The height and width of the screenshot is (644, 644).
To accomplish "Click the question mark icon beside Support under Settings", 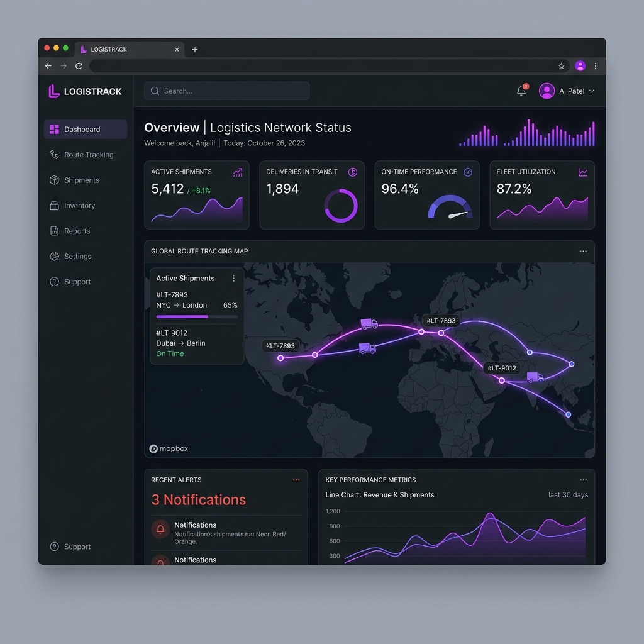I will coord(54,282).
